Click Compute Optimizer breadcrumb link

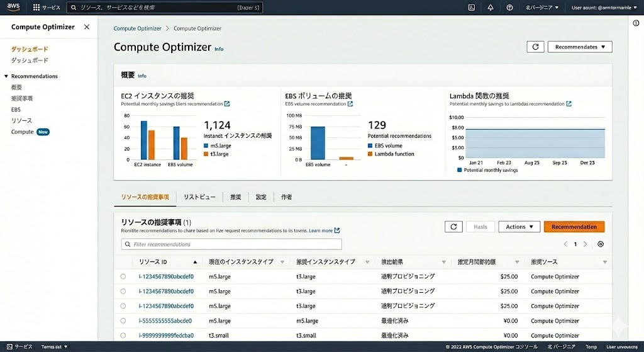(x=137, y=28)
